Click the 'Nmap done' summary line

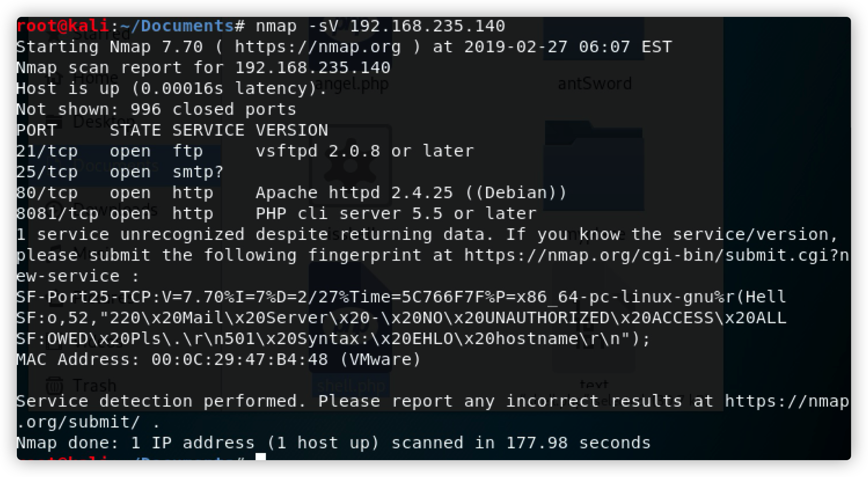coord(333,443)
